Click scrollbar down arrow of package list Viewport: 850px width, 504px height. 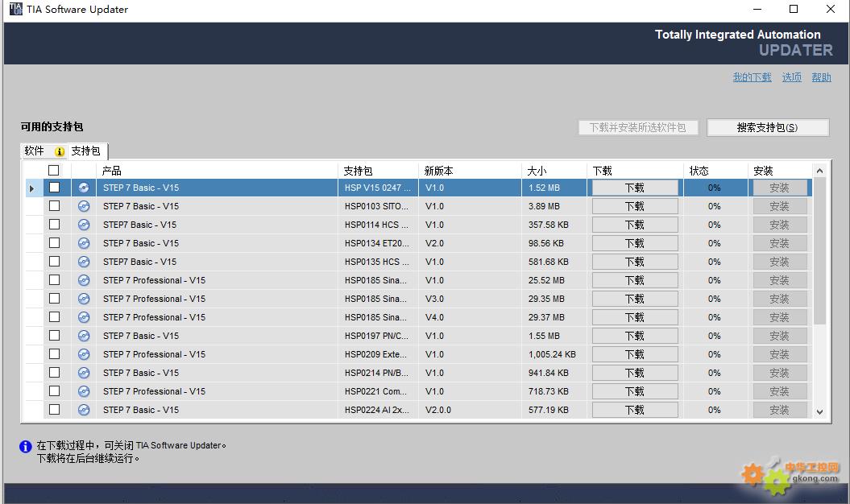tap(819, 412)
